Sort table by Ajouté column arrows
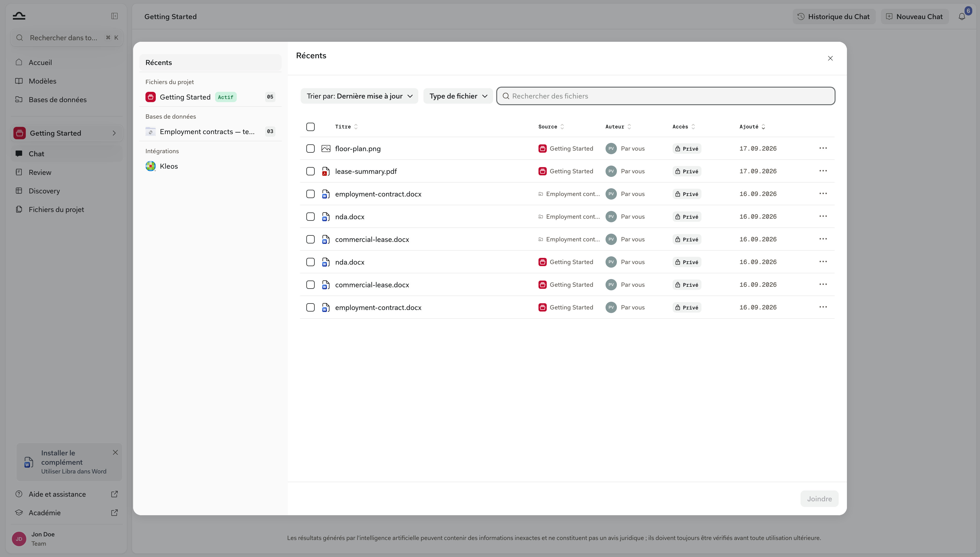 click(763, 127)
